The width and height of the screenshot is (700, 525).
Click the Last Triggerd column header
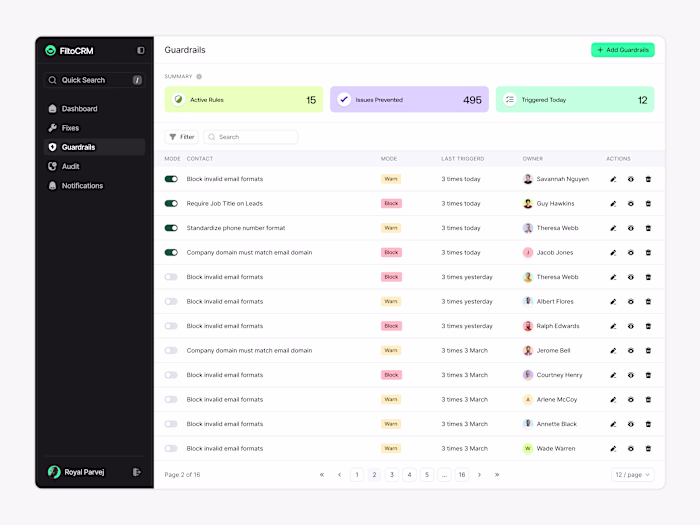pos(462,159)
